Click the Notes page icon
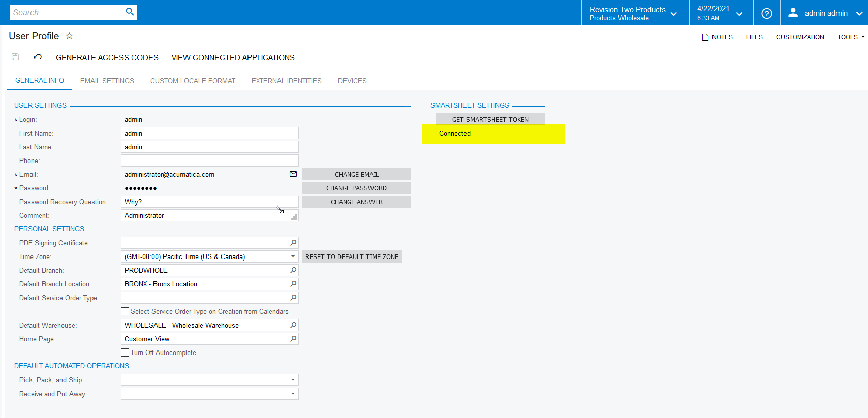Screen dimensions: 868x418 tap(705, 37)
